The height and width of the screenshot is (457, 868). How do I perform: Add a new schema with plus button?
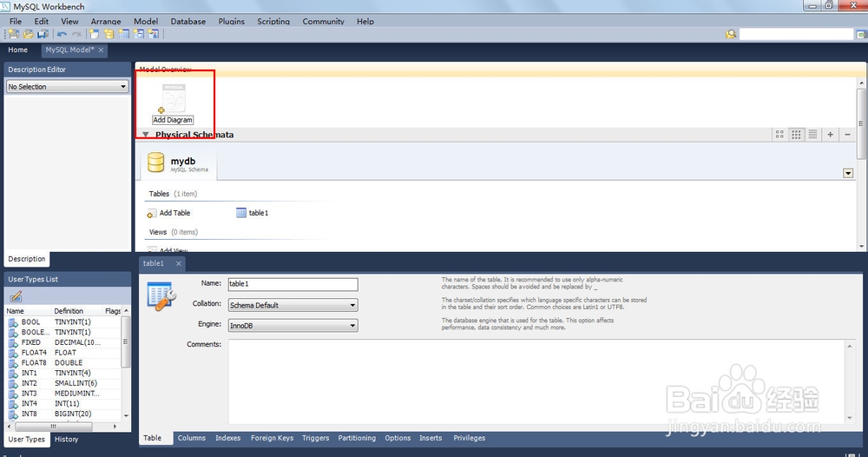click(831, 135)
